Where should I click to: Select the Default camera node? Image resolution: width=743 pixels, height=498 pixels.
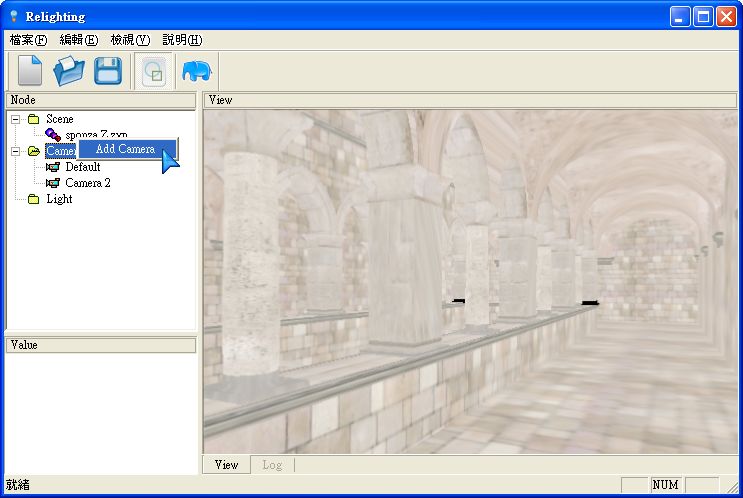[83, 167]
